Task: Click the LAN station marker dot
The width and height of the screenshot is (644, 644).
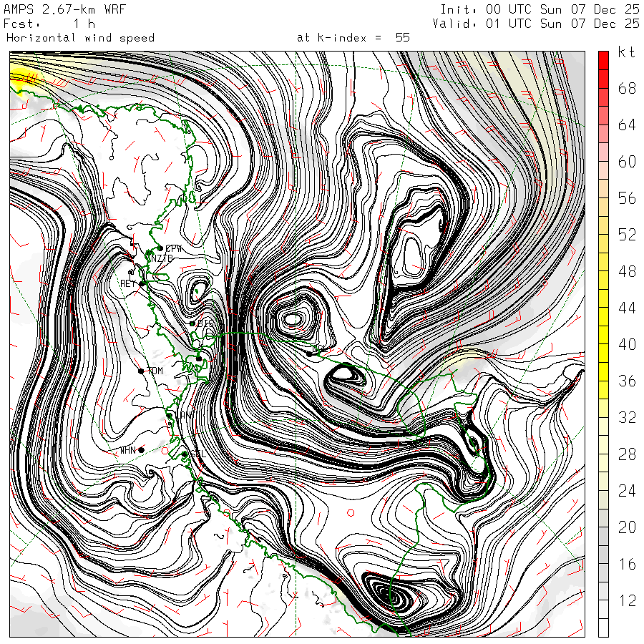Action: tap(169, 415)
